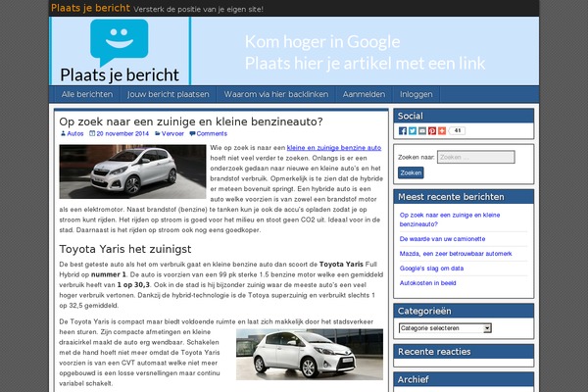Go to Jouw bericht plaatsen menu
The image size is (588, 392).
point(168,94)
